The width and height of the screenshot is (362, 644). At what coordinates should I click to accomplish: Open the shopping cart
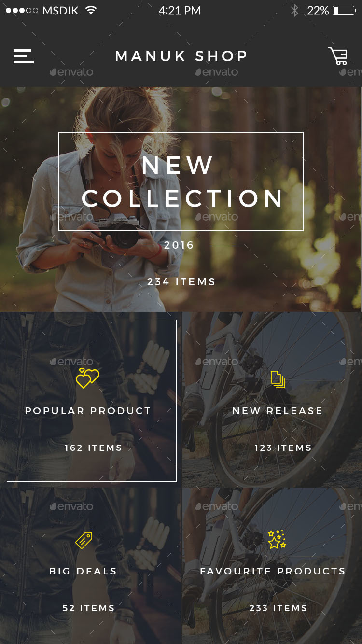point(338,56)
